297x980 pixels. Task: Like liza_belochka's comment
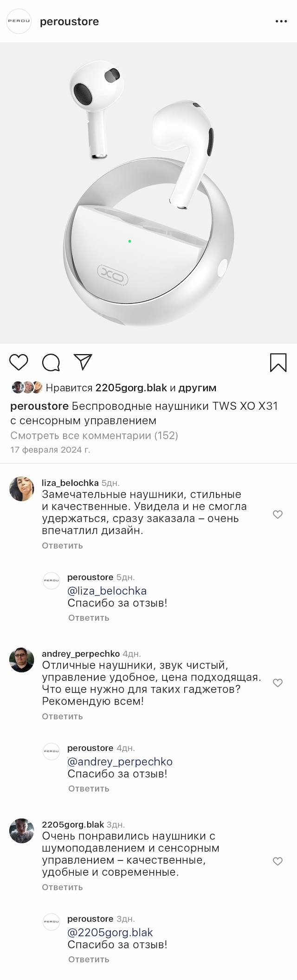click(278, 514)
